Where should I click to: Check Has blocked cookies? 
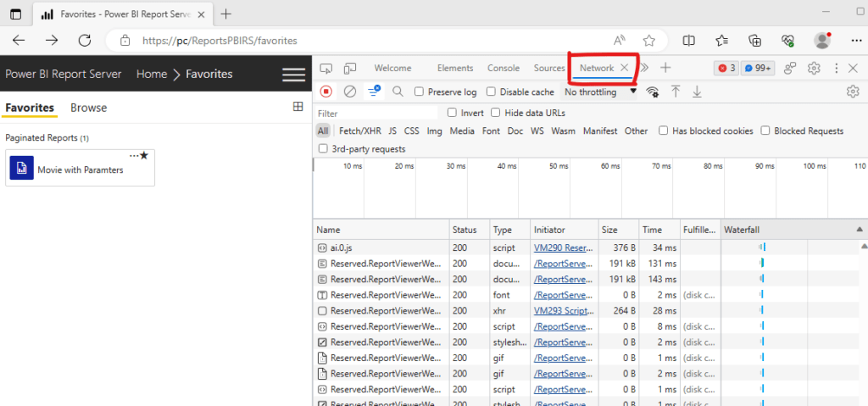click(x=663, y=131)
